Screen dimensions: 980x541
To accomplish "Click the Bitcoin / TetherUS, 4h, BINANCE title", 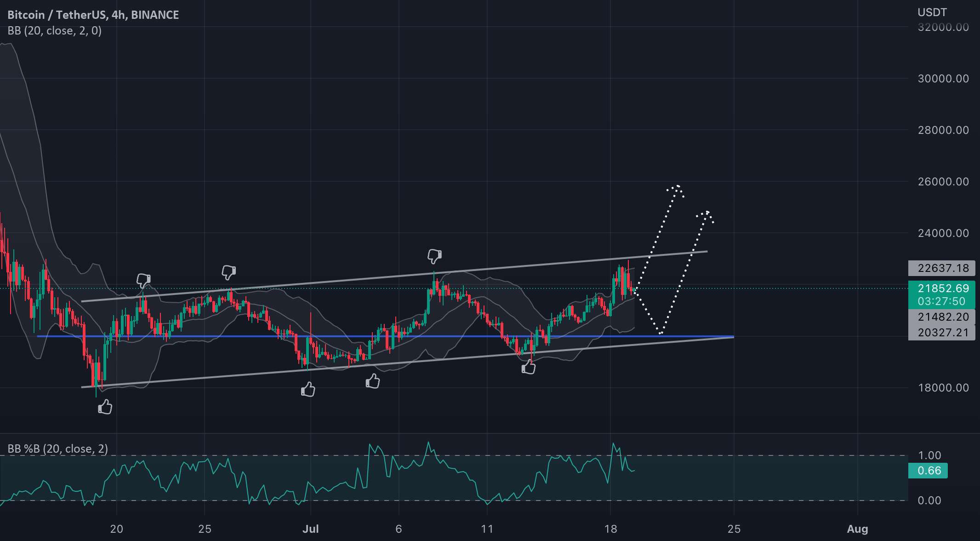I will point(93,15).
